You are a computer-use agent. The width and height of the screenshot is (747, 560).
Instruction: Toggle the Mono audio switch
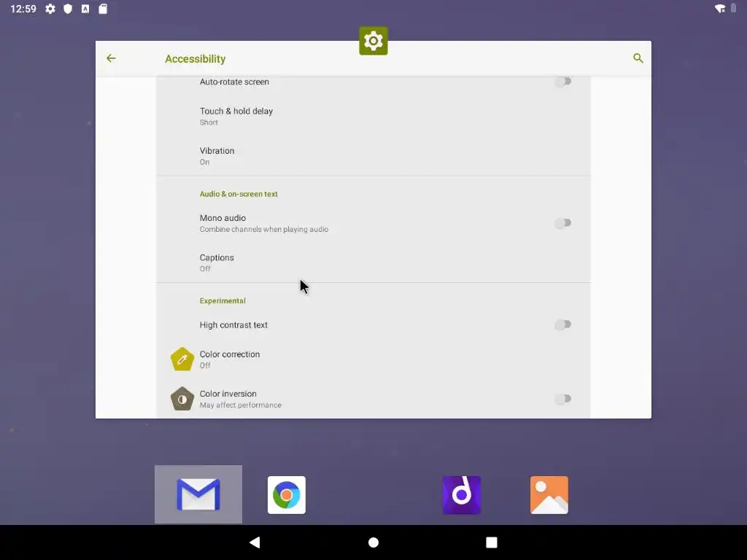tap(562, 223)
